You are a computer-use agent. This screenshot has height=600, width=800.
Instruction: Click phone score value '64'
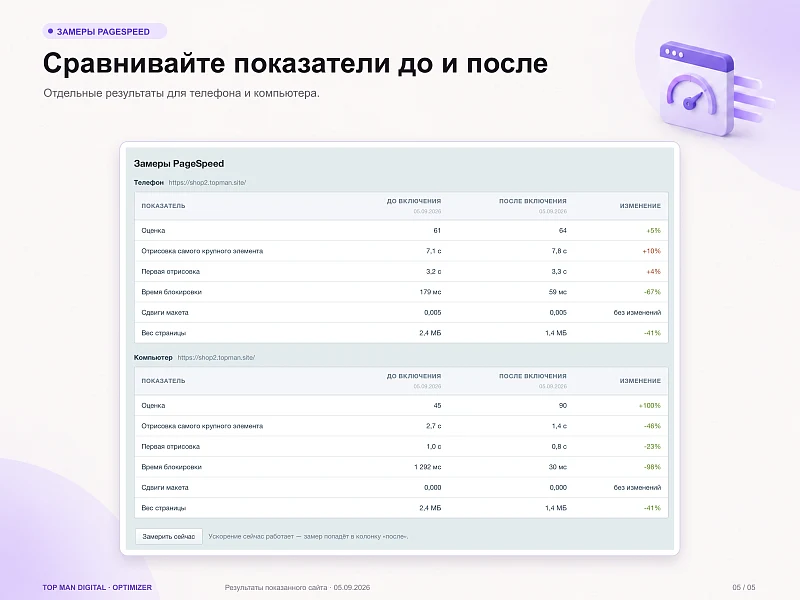(x=563, y=231)
